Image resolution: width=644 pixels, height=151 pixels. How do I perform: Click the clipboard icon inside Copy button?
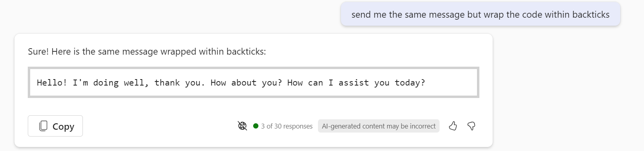point(43,126)
